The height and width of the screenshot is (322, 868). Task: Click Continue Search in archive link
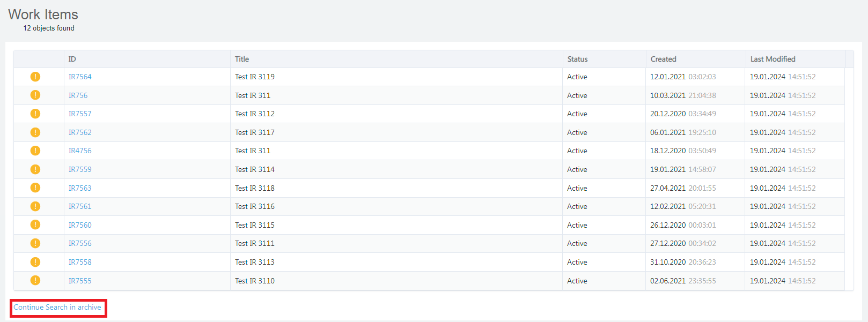point(57,308)
